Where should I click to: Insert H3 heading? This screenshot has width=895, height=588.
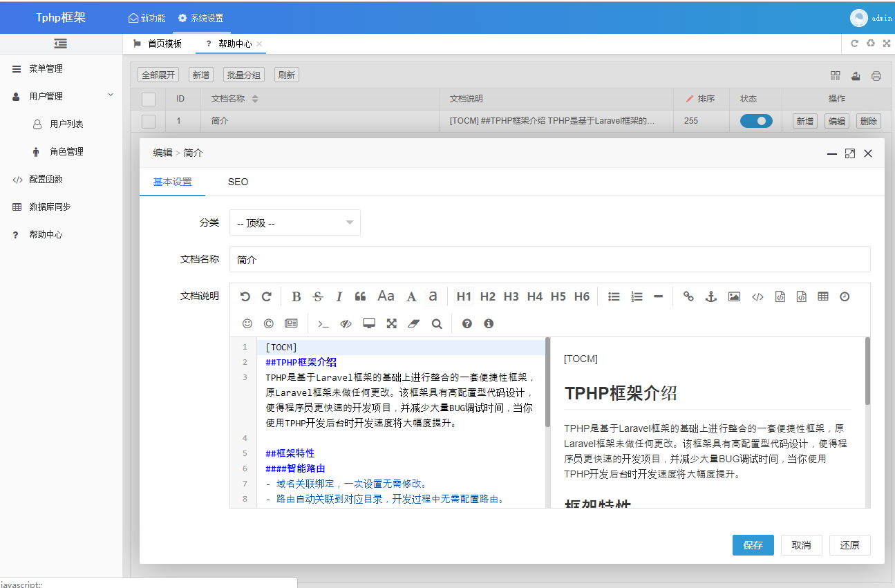tap(511, 296)
